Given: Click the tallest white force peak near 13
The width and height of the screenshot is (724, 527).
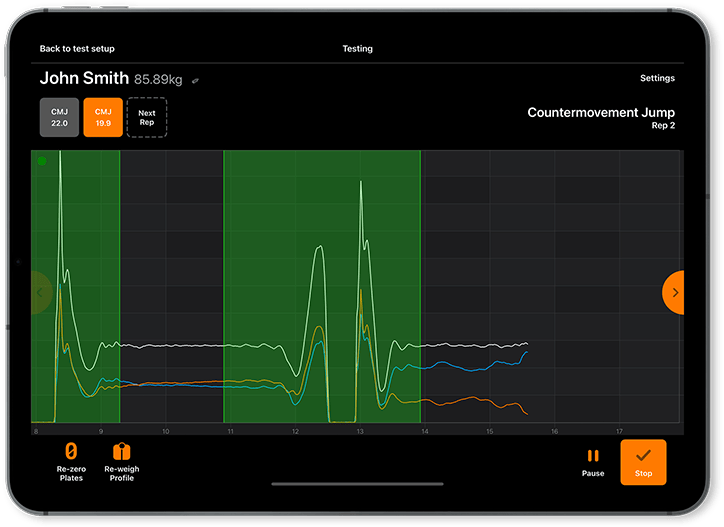Looking at the screenshot, I should pyautogui.click(x=361, y=184).
